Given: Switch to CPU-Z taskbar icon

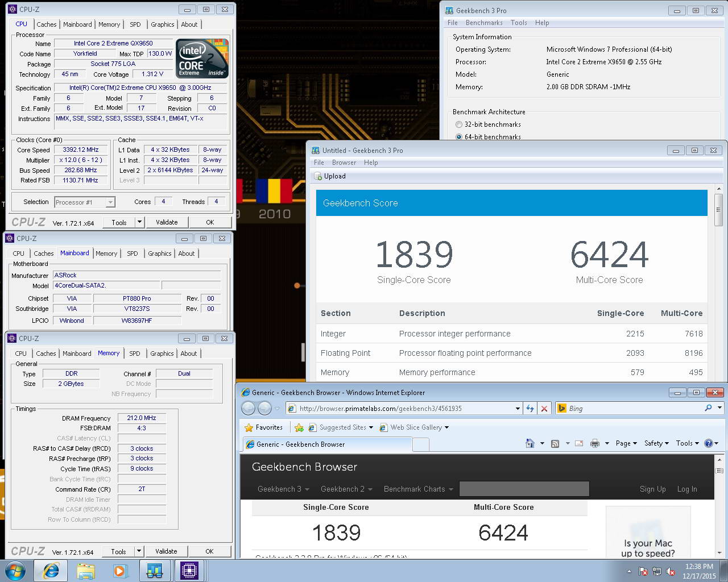Looking at the screenshot, I should [189, 571].
